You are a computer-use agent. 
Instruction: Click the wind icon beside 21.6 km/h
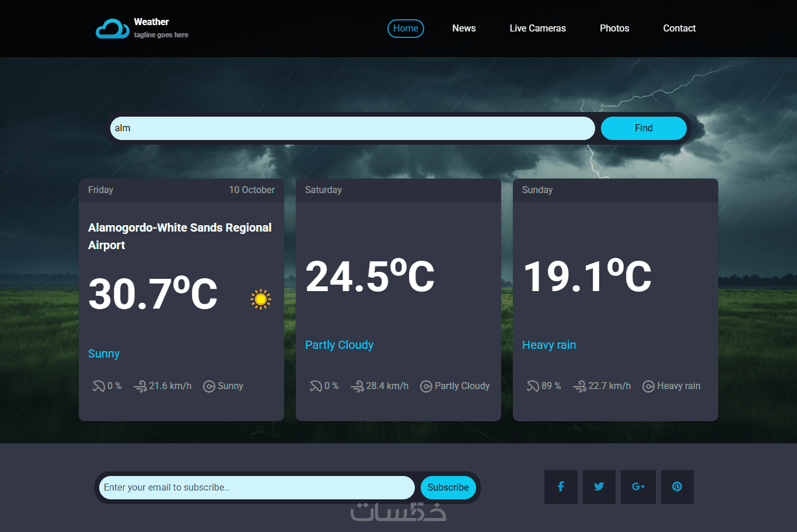point(140,386)
